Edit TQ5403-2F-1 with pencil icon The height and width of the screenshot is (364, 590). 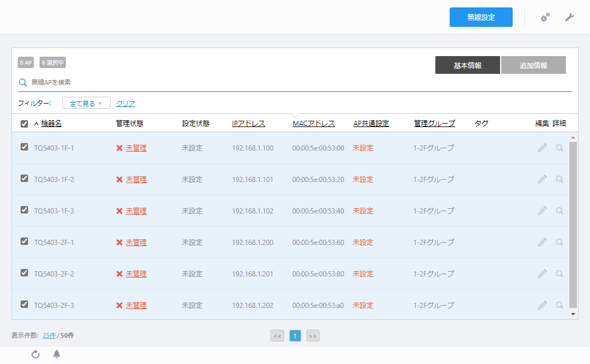click(x=542, y=242)
